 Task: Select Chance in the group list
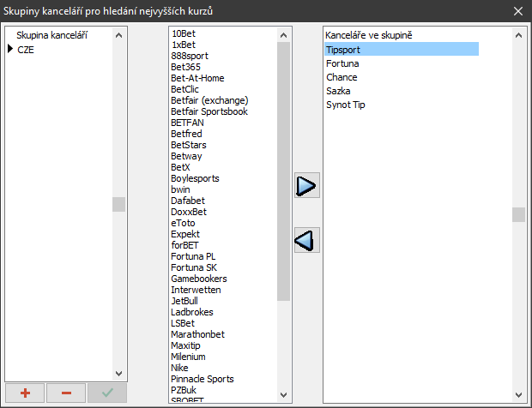click(342, 77)
